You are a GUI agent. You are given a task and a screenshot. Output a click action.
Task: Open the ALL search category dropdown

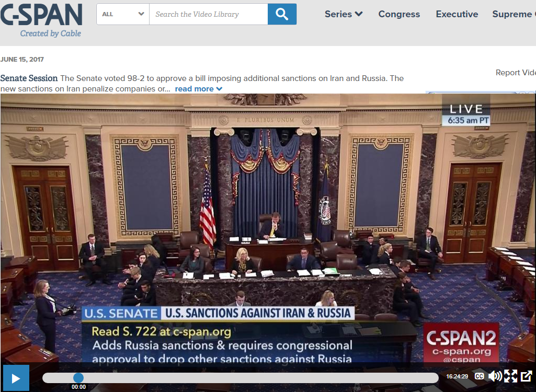123,14
